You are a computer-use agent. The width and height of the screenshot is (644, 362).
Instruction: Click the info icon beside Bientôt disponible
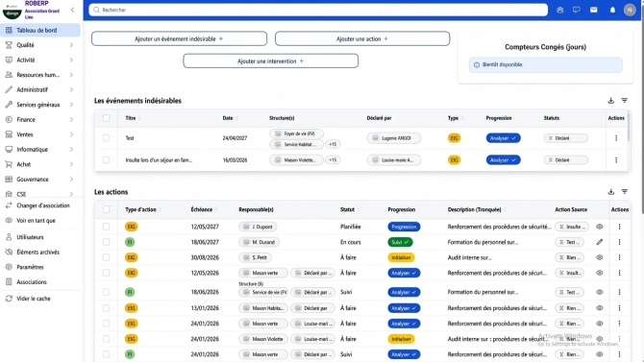(x=477, y=65)
